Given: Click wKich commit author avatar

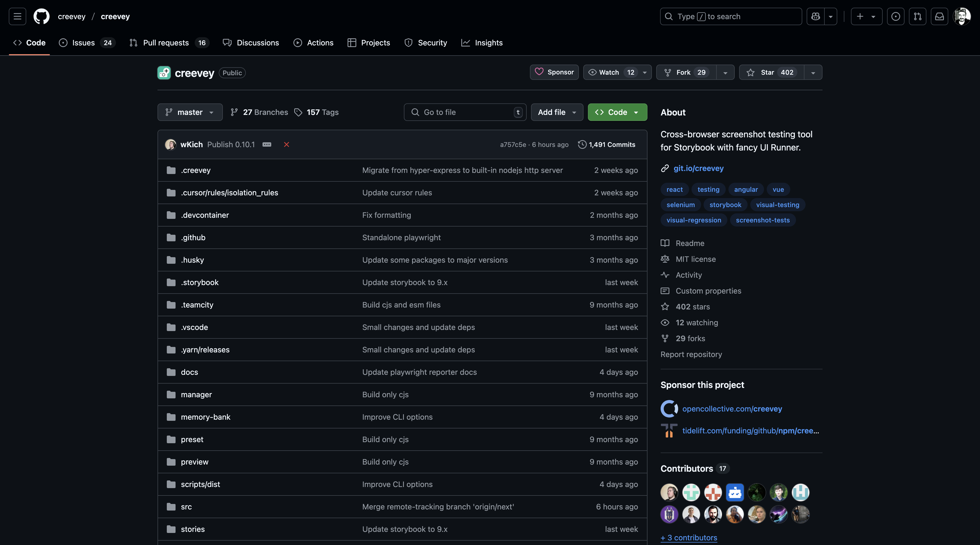Looking at the screenshot, I should tap(170, 145).
